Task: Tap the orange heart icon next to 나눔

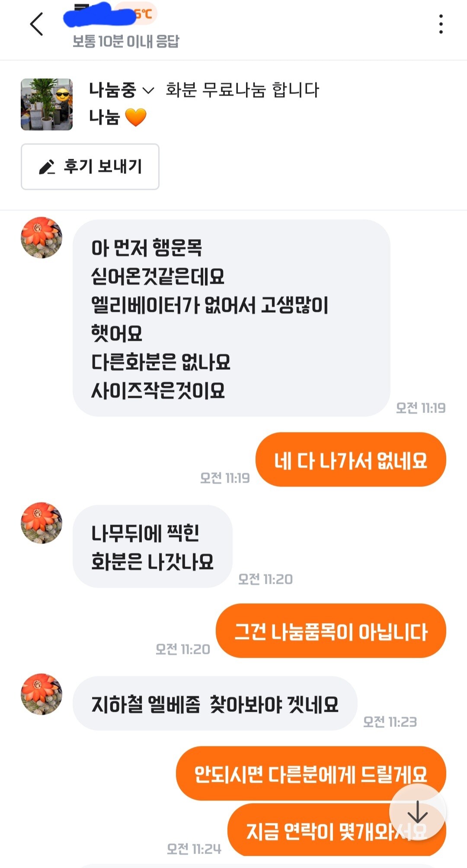Action: tap(136, 117)
